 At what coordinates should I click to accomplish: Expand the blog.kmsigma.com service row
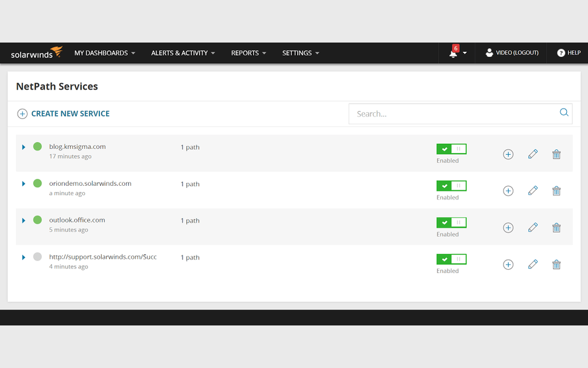(24, 147)
